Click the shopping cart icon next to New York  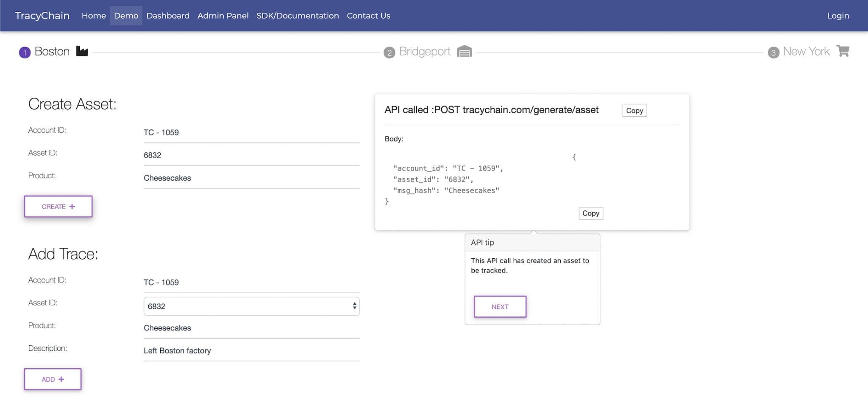[x=843, y=50]
